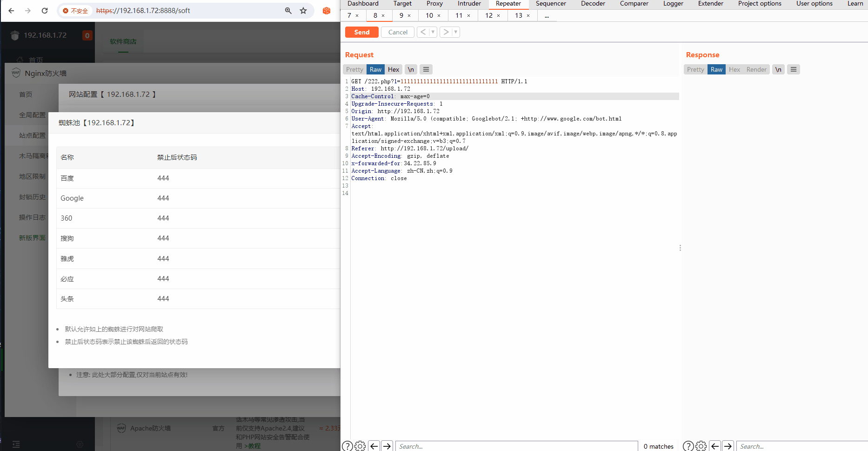Screen dimensions: 868x451
Task: Bookmark this page with star icon
Action: click(303, 11)
